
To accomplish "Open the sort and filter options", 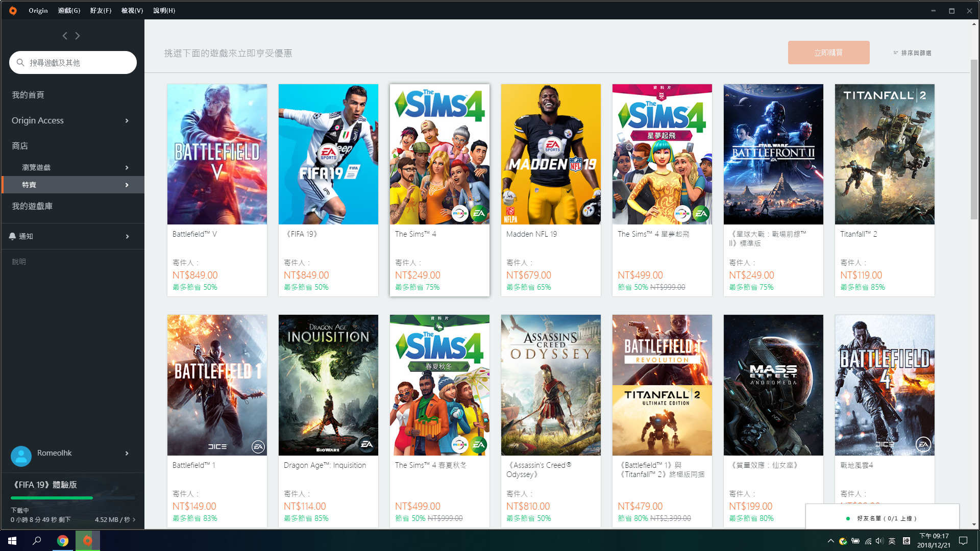I will (x=913, y=53).
